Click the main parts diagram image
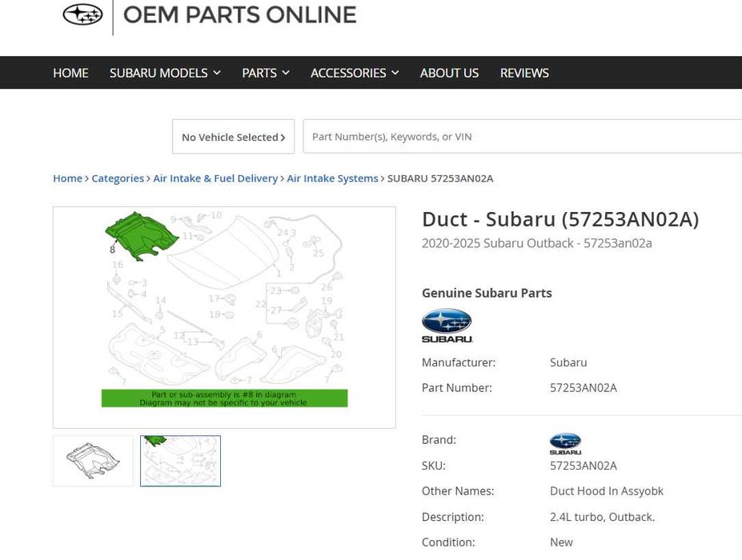This screenshot has height=560, width=742. click(224, 318)
